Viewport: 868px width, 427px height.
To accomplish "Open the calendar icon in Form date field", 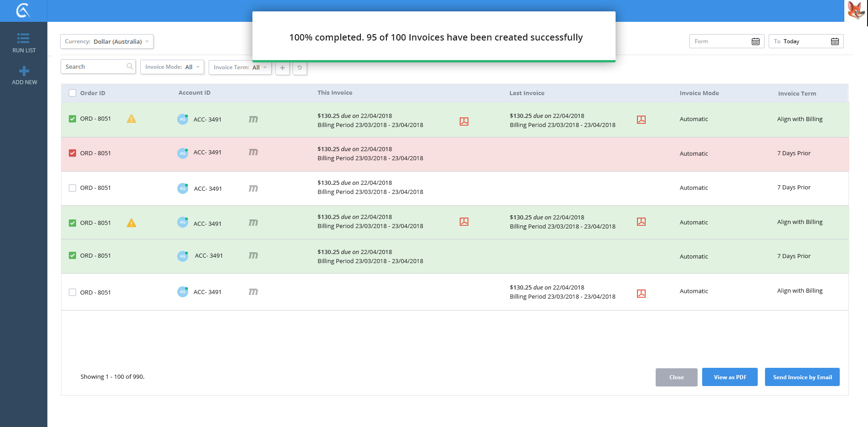I will [755, 41].
